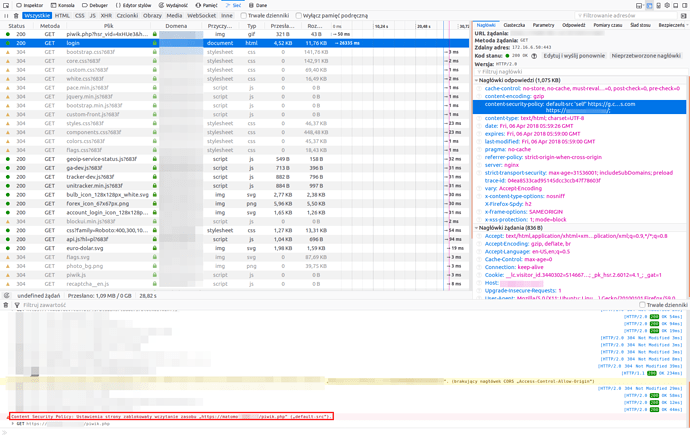Click the content-security-policy header row
The height and width of the screenshot is (437, 690).
coord(580,107)
